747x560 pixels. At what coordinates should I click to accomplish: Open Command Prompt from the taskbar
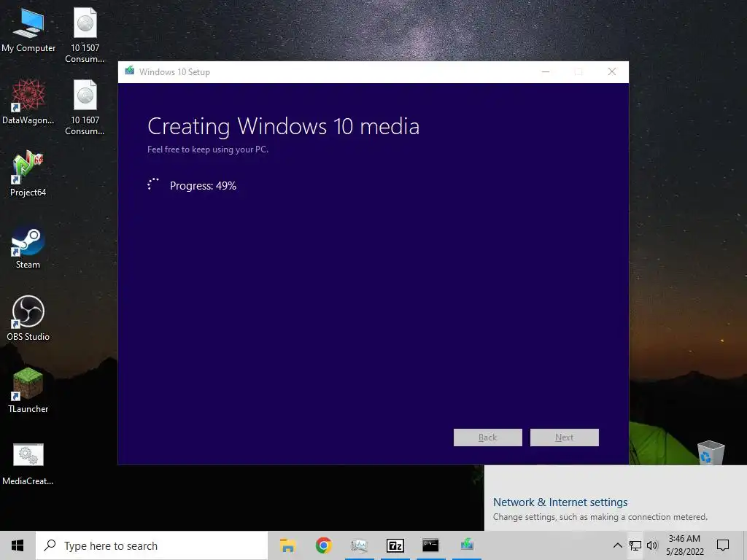pyautogui.click(x=430, y=545)
